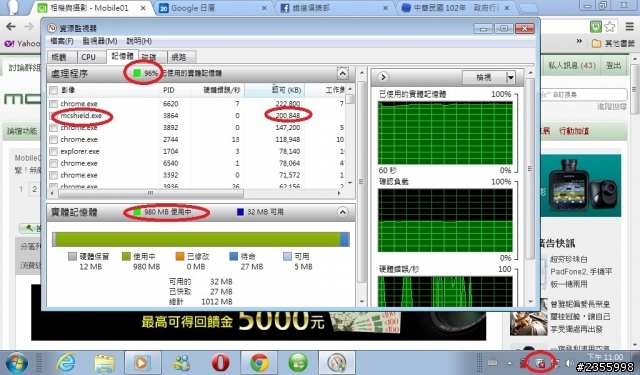Check chrome.exe with PID 3392

(x=53, y=175)
